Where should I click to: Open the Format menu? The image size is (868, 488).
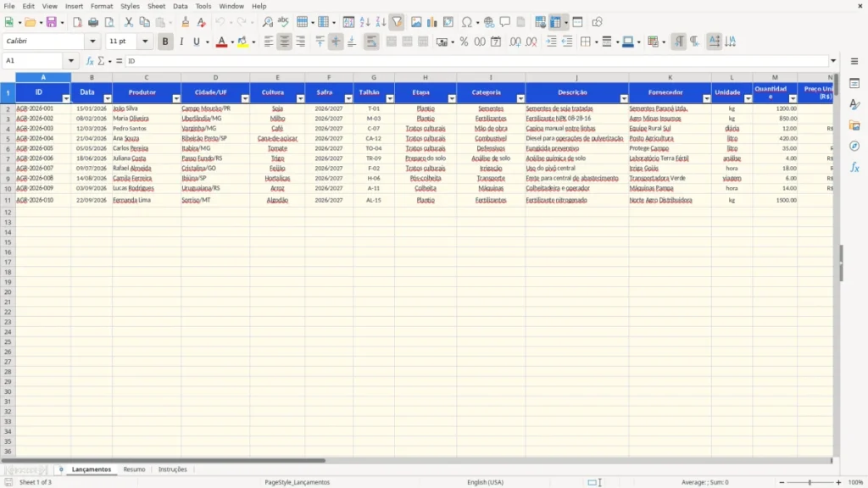click(102, 6)
